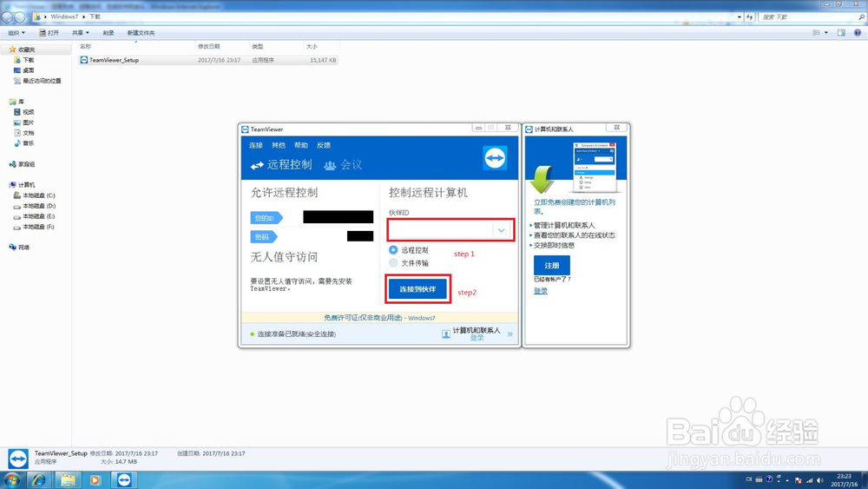Image resolution: width=868 pixels, height=489 pixels.
Task: Open address bar history dropdown arrow
Action: coord(739,17)
